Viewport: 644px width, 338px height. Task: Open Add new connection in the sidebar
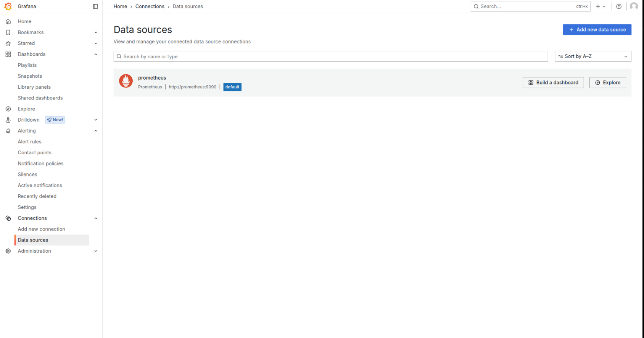pos(41,229)
